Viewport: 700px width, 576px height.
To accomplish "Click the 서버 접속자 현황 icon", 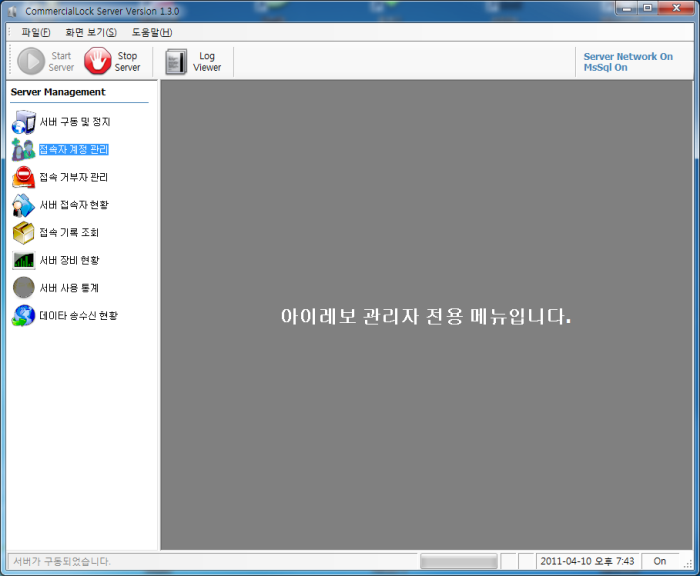I will click(x=23, y=205).
